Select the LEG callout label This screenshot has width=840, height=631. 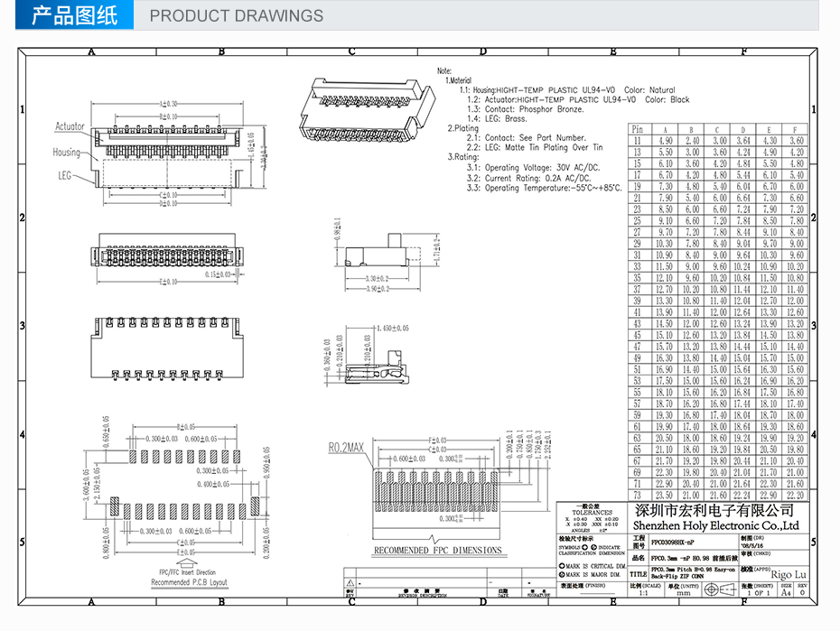[65, 176]
